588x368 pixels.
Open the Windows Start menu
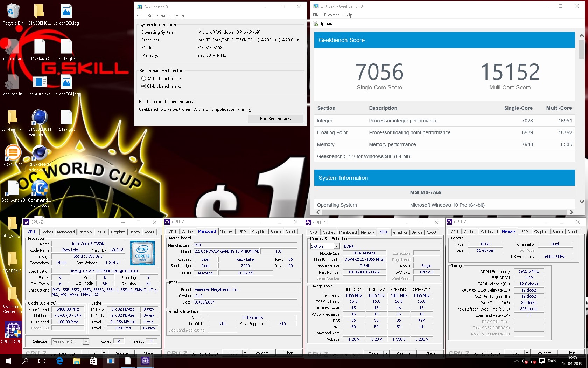[x=8, y=361]
